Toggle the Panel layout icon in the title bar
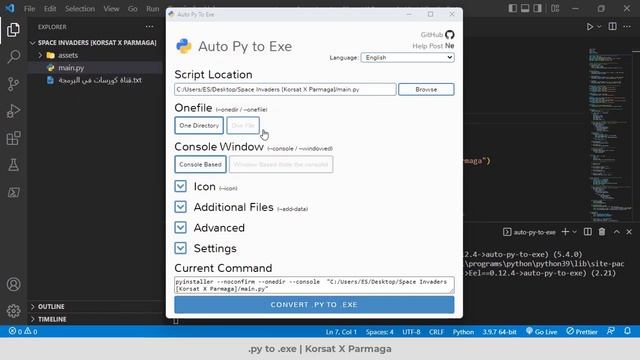The height and width of the screenshot is (360, 640). pyautogui.click(x=525, y=8)
